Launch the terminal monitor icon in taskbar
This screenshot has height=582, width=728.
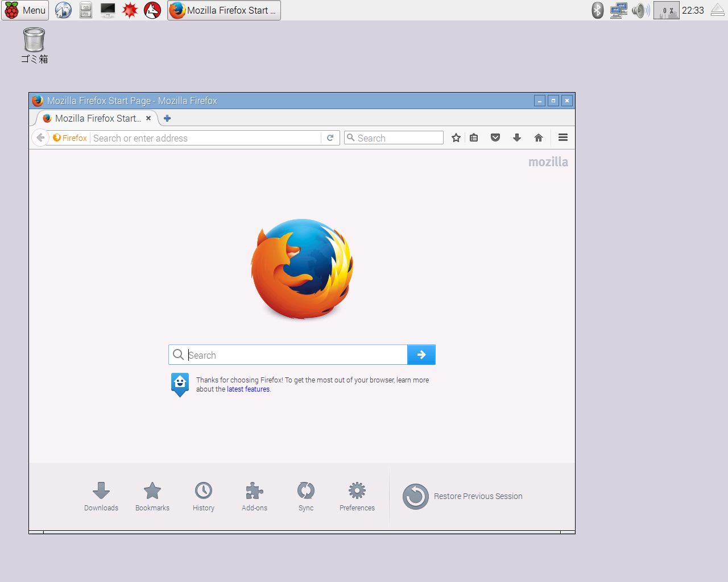tap(107, 10)
